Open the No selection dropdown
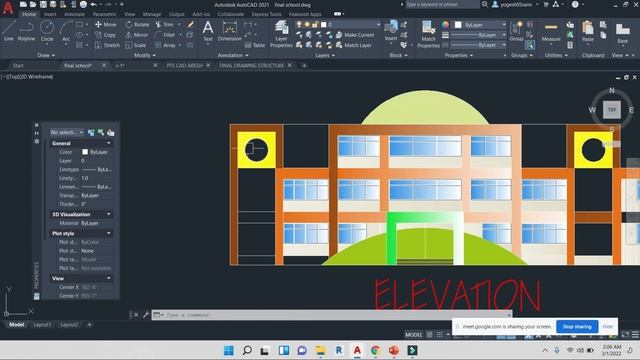 (x=67, y=132)
